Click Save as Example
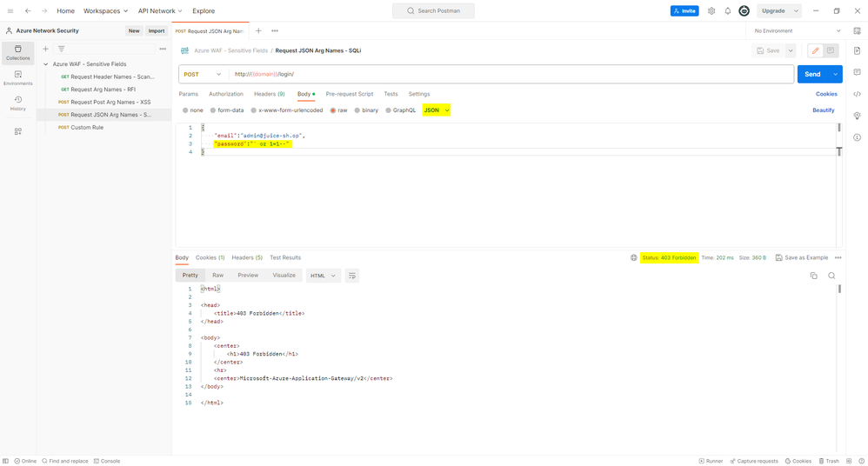This screenshot has height=466, width=868. pyautogui.click(x=802, y=258)
